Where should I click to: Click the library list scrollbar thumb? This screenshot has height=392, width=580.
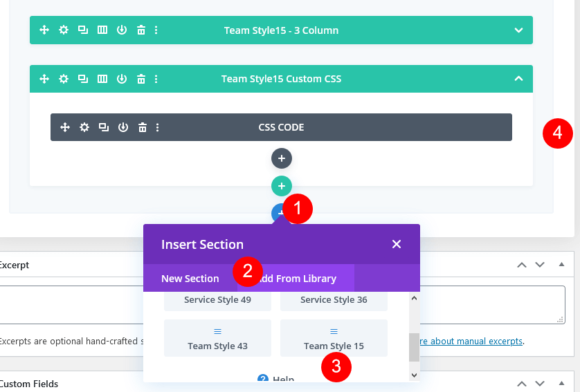pos(415,347)
